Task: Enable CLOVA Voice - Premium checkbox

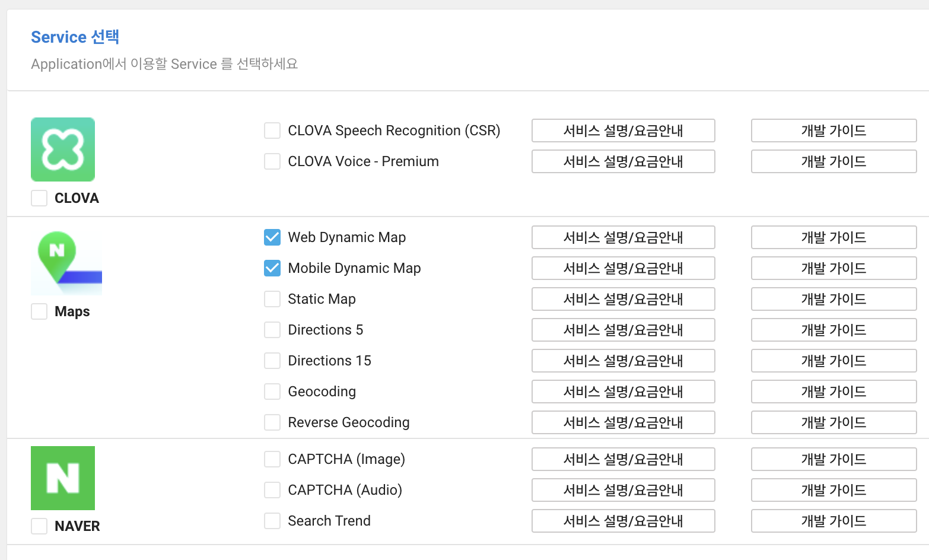Action: (x=272, y=161)
